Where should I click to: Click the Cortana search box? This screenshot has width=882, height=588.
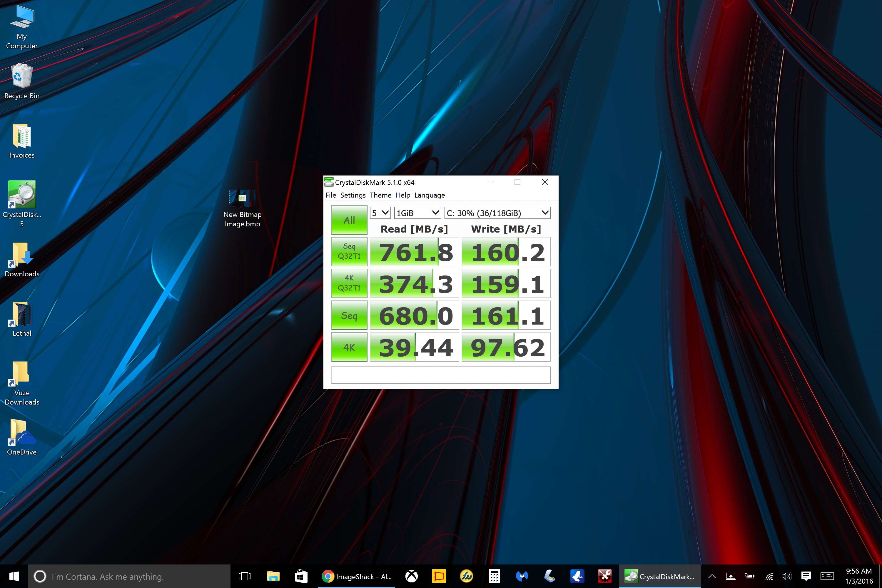click(x=129, y=576)
